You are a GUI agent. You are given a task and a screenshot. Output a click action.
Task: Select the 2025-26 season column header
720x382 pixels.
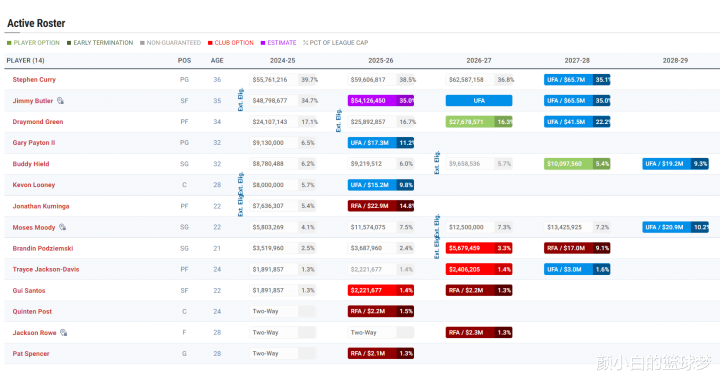point(381,60)
